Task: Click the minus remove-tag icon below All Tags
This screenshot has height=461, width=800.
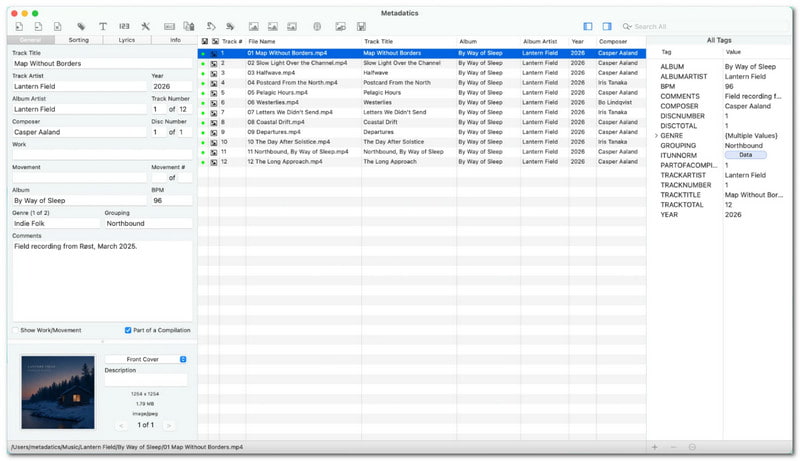Action: tap(673, 447)
